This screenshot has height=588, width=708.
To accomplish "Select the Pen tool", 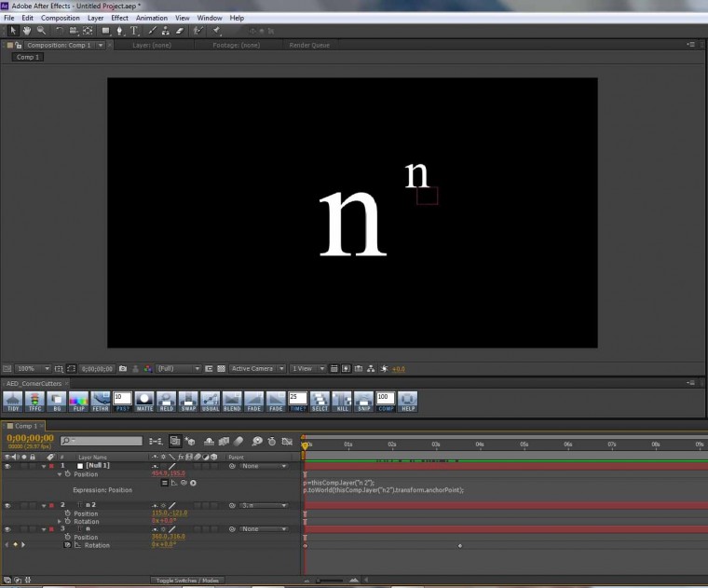I will 120,30.
